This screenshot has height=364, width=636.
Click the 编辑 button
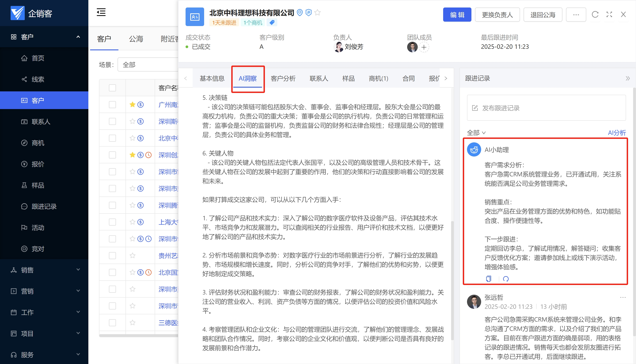[x=457, y=15]
